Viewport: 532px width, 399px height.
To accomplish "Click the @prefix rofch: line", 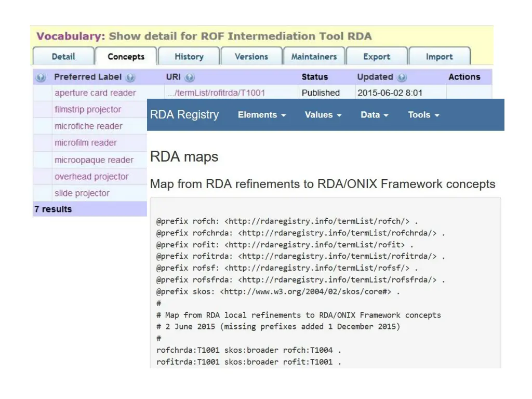I will [x=287, y=221].
